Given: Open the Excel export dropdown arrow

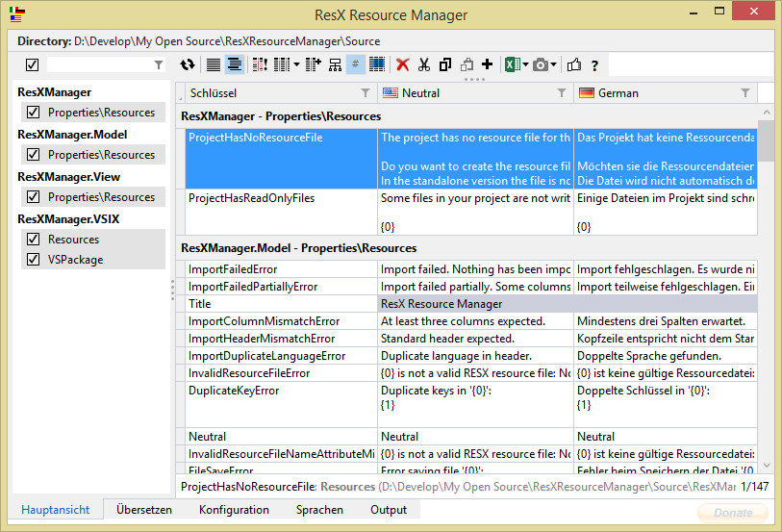Looking at the screenshot, I should pyautogui.click(x=525, y=64).
